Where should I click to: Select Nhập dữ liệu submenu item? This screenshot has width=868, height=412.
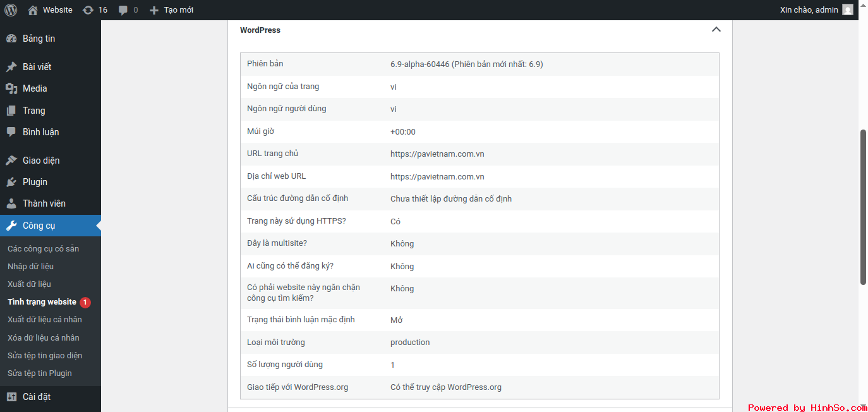click(30, 266)
